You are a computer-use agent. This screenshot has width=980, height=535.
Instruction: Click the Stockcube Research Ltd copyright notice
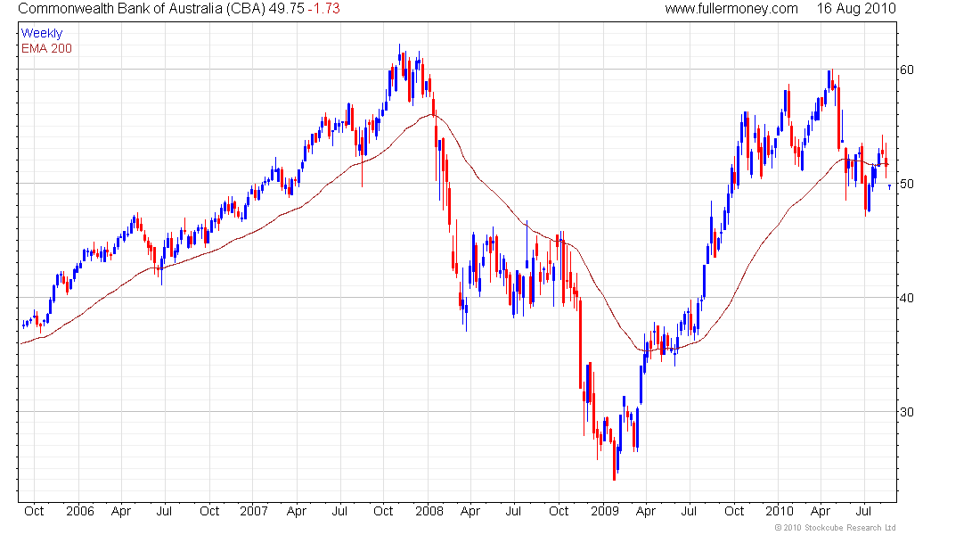tap(835, 528)
